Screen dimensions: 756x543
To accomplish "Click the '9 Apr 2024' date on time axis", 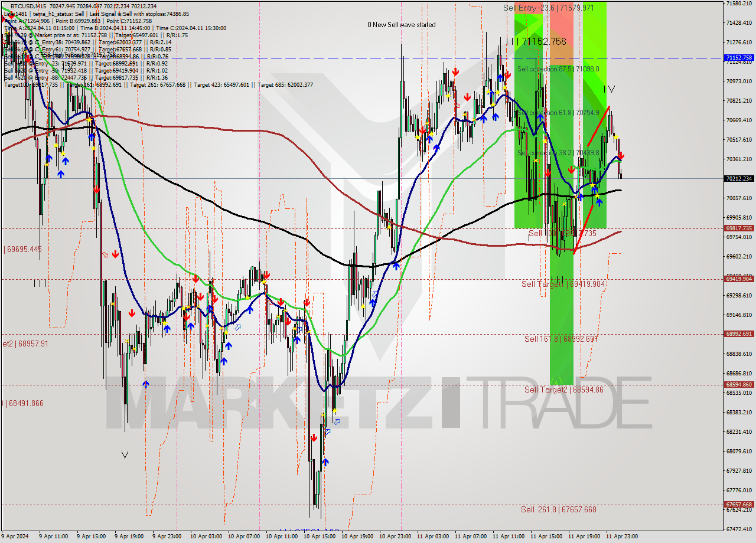I will click(15, 537).
